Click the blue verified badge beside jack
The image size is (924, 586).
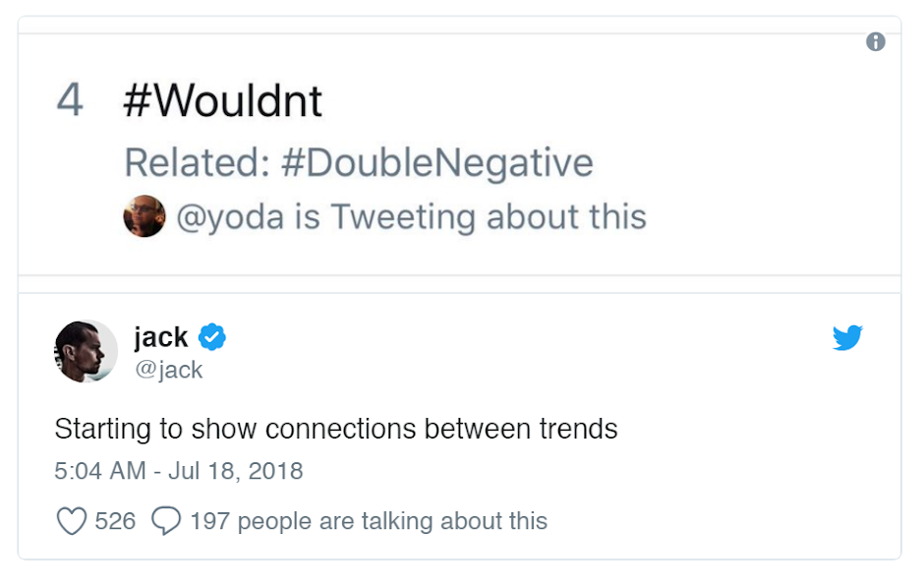212,337
